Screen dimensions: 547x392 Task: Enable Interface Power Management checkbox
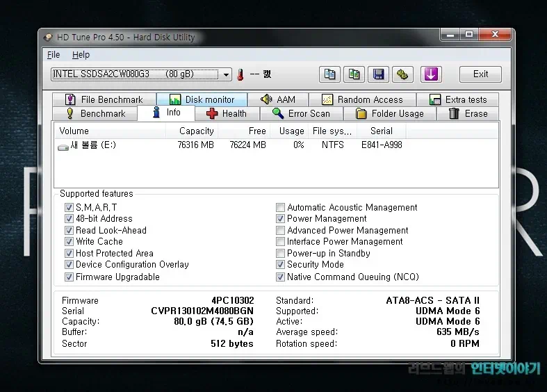point(280,242)
